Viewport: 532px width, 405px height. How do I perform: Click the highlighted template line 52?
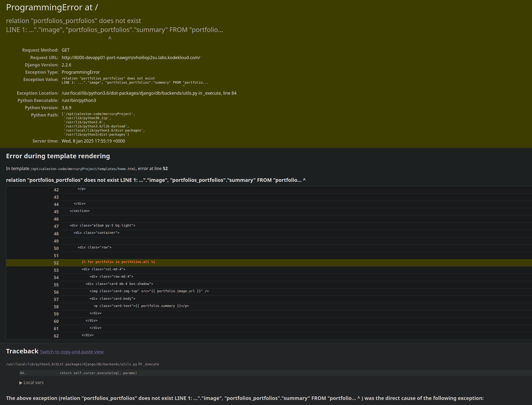[x=118, y=262]
